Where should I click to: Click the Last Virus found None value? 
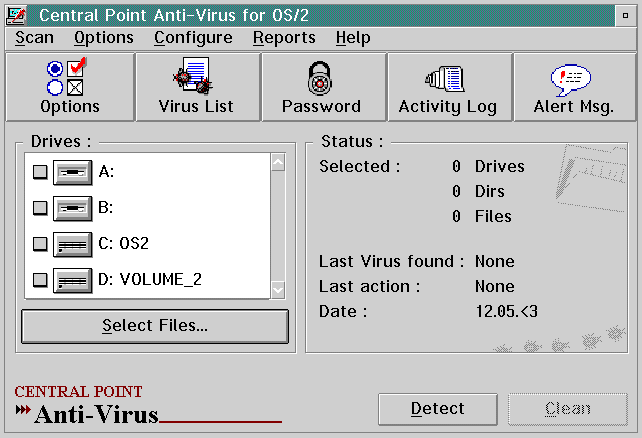[495, 262]
